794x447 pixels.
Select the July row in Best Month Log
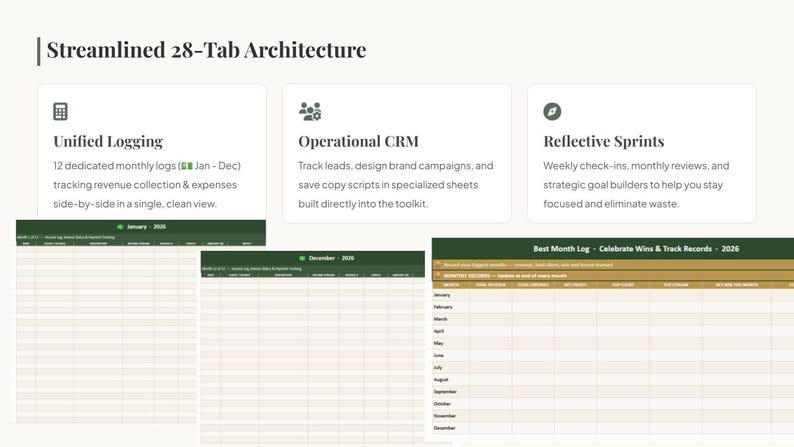pos(613,368)
